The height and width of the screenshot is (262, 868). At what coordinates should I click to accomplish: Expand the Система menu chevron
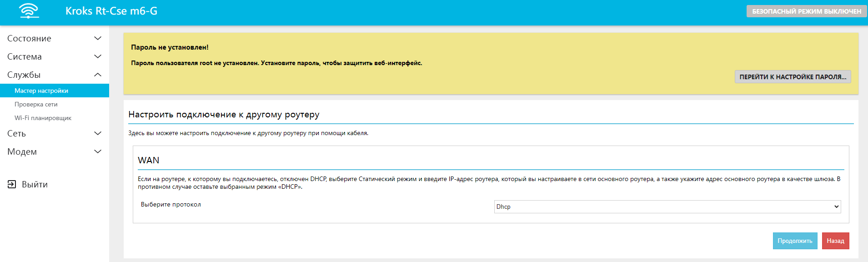[97, 57]
